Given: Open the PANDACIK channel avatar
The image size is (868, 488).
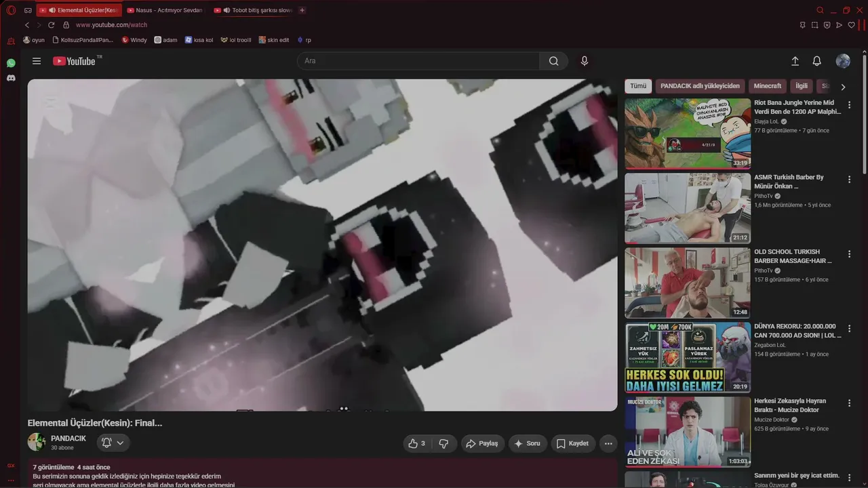Looking at the screenshot, I should click(37, 443).
